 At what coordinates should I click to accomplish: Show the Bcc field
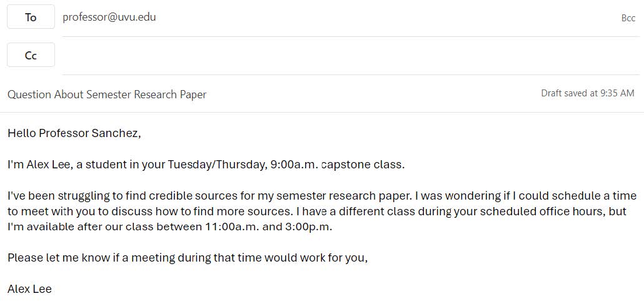point(628,18)
